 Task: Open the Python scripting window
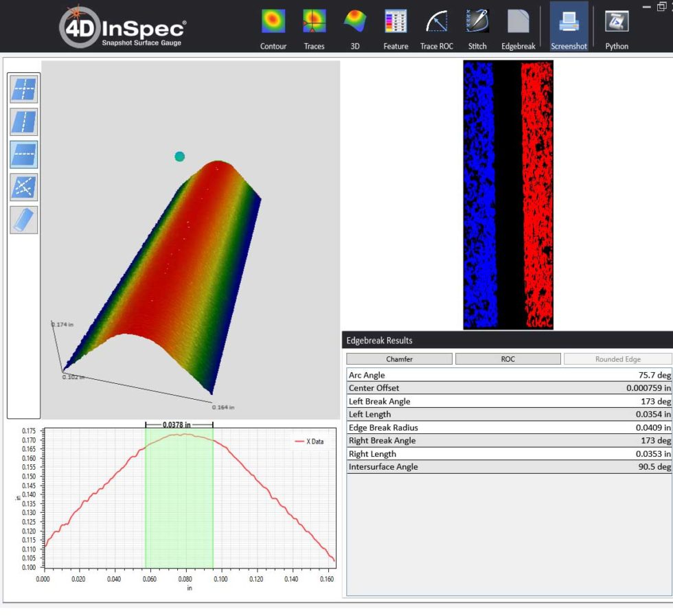[616, 27]
